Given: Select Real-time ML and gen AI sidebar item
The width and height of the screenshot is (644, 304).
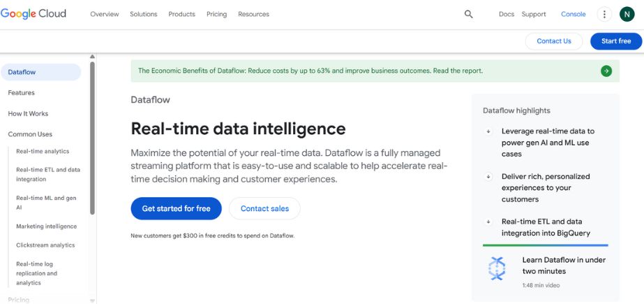Looking at the screenshot, I should [x=46, y=203].
